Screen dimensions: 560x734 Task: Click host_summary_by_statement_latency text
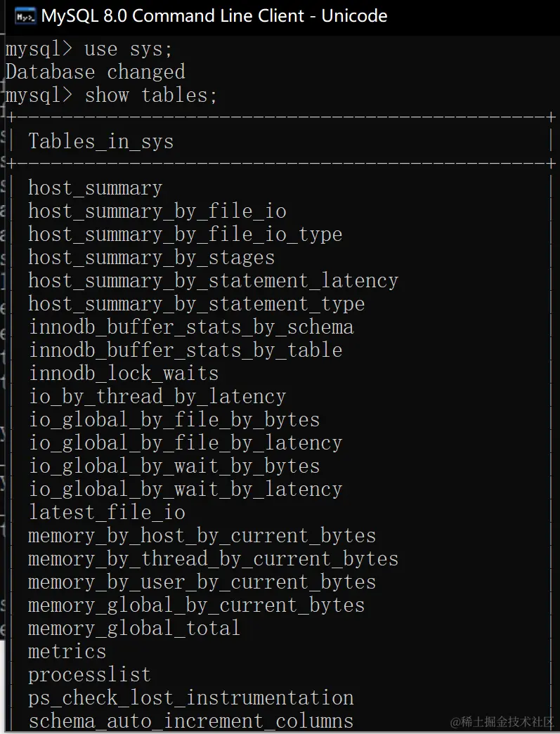(214, 281)
